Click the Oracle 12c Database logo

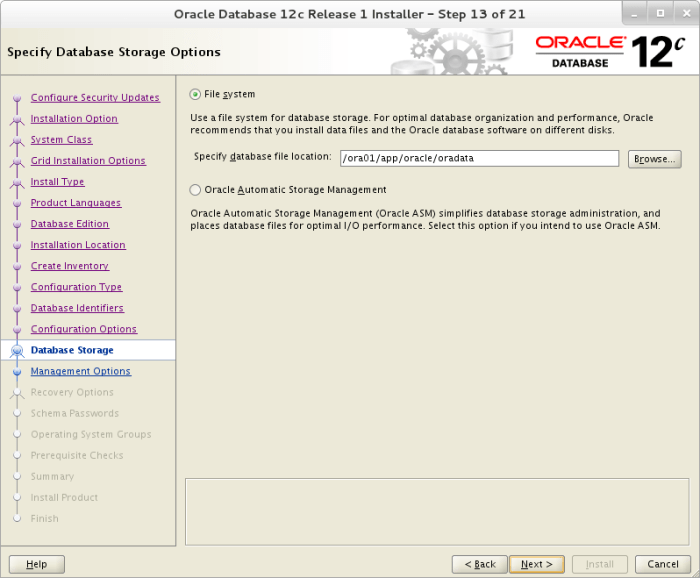(610, 52)
